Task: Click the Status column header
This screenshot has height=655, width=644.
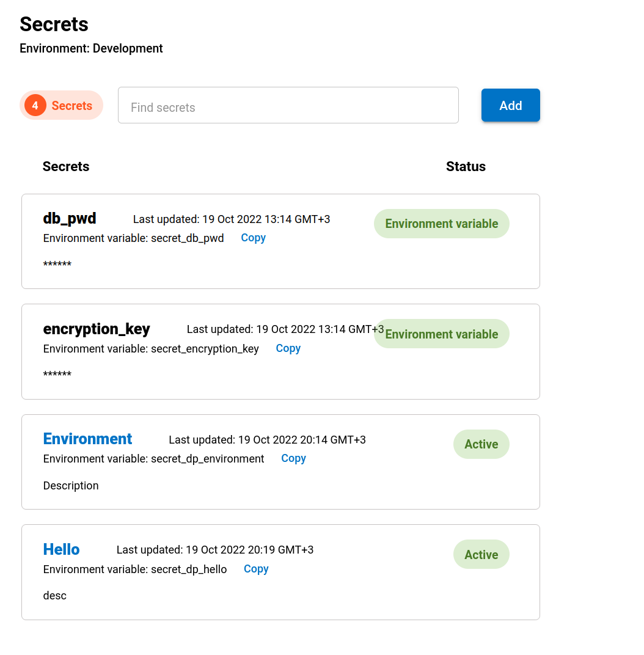Action: point(466,167)
